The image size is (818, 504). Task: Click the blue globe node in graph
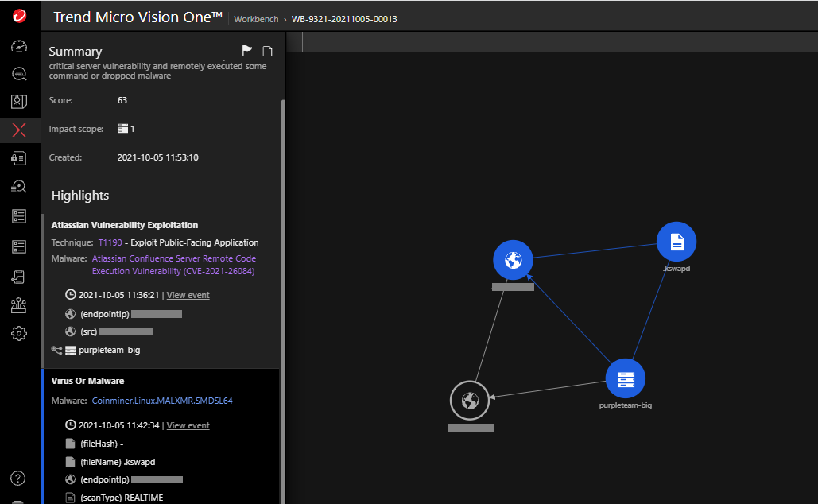click(x=513, y=260)
